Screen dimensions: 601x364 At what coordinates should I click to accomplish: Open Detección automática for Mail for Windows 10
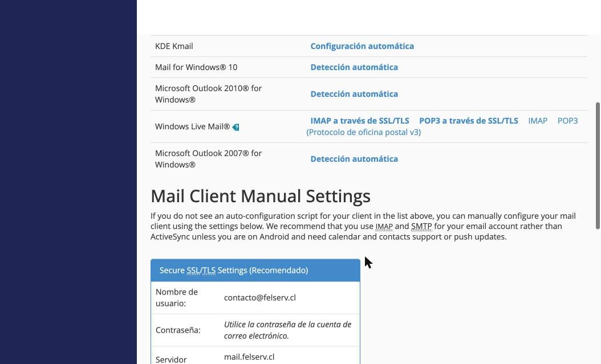pos(354,67)
